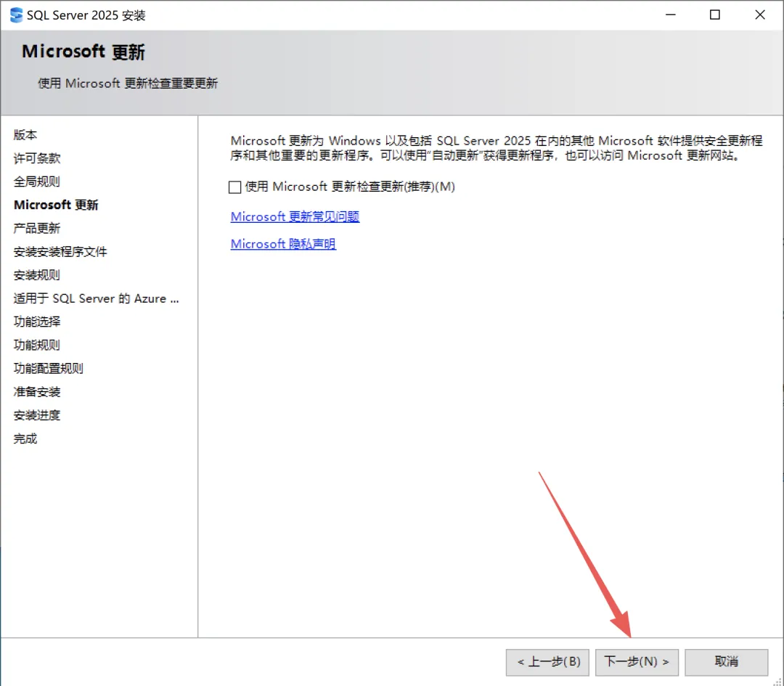
Task: Select the 安装进度 step in sidebar
Action: pyautogui.click(x=37, y=415)
